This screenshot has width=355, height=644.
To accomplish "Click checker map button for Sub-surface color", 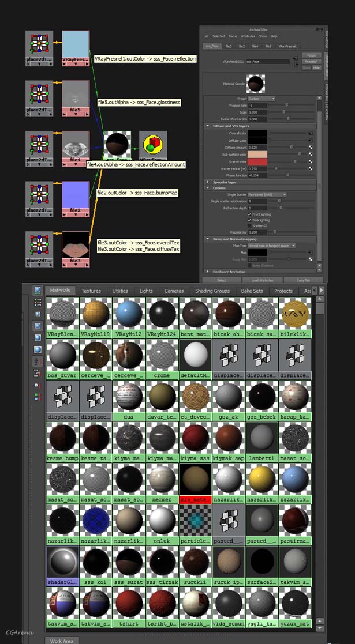I will [x=310, y=154].
